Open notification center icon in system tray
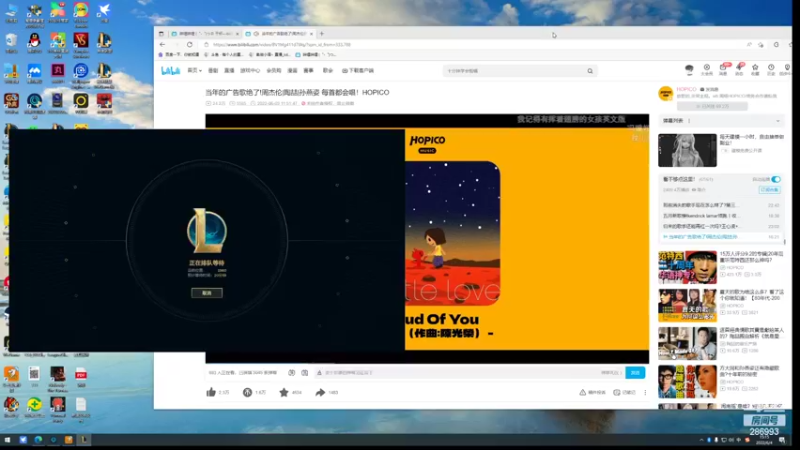The height and width of the screenshot is (450, 800). click(782, 440)
